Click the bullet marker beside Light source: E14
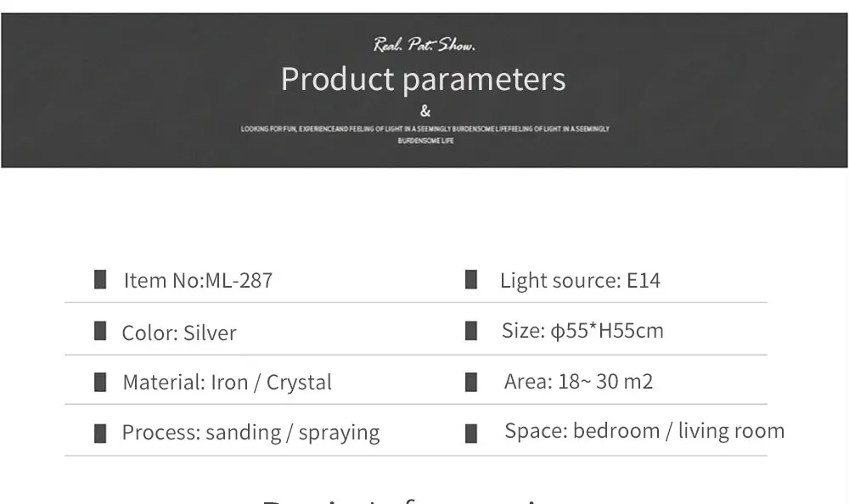849x504 pixels. (471, 279)
